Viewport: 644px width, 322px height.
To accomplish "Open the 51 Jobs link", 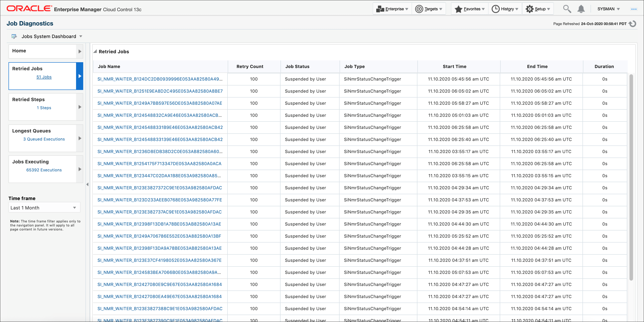I will pyautogui.click(x=44, y=77).
